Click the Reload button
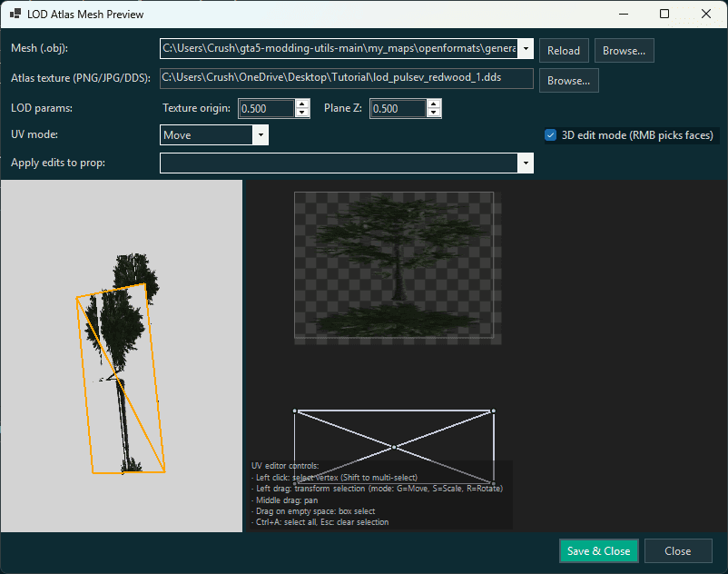728x574 pixels. (x=563, y=50)
